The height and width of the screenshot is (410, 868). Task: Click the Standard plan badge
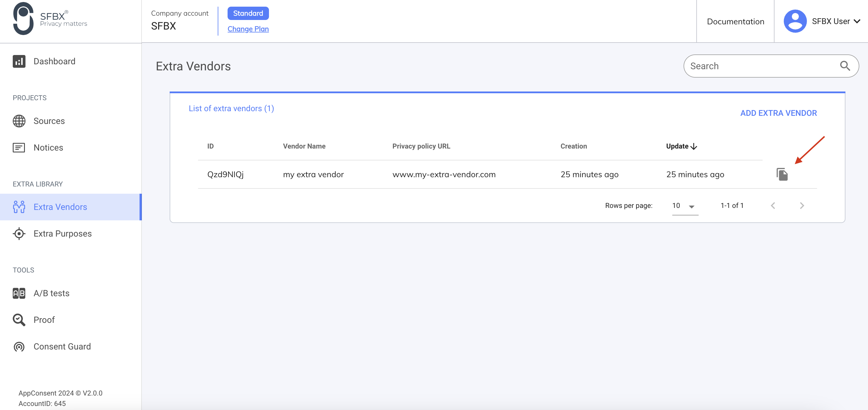click(248, 13)
